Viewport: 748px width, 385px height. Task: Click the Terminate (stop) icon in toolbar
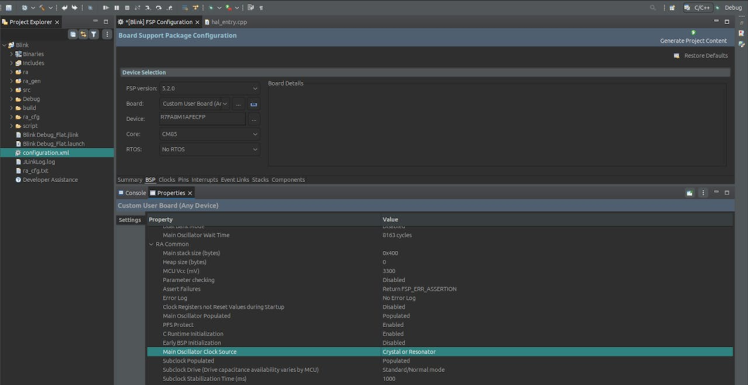pyautogui.click(x=127, y=8)
